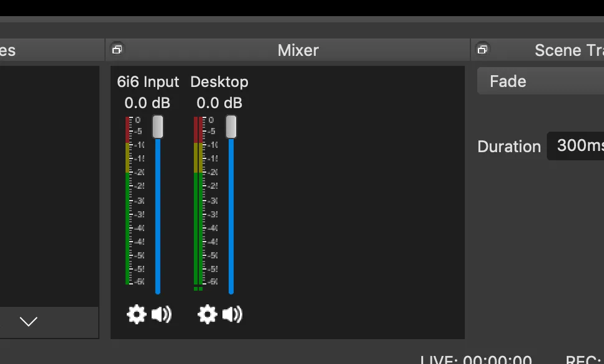Click the 6i6 Input source name
Image resolution: width=604 pixels, height=364 pixels.
coord(148,82)
